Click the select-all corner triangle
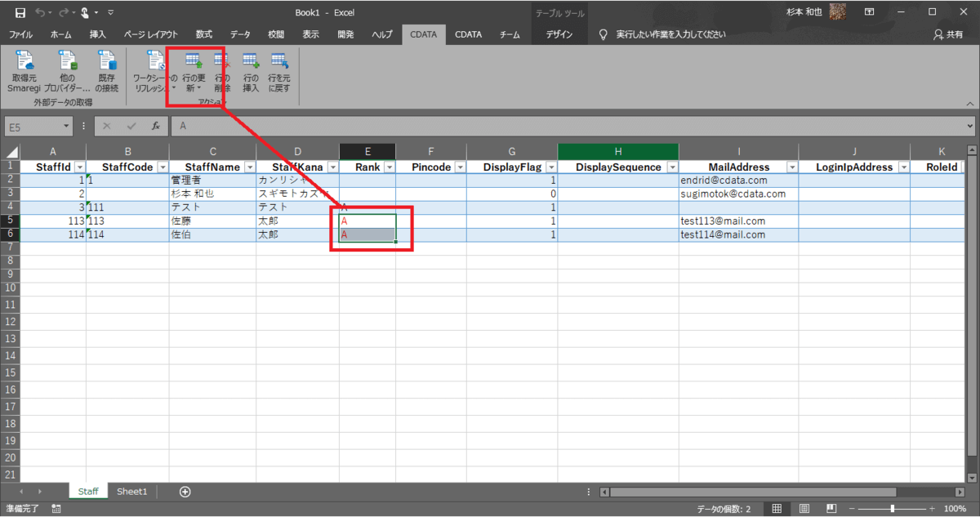The height and width of the screenshot is (517, 980). (x=10, y=151)
